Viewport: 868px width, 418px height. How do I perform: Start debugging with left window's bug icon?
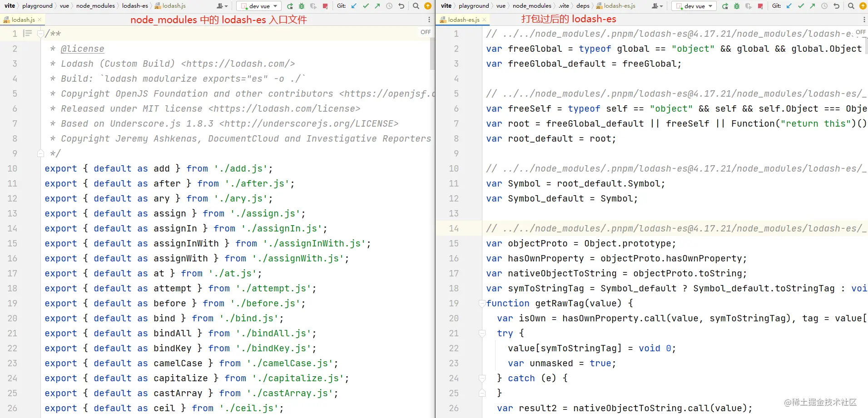pos(302,6)
